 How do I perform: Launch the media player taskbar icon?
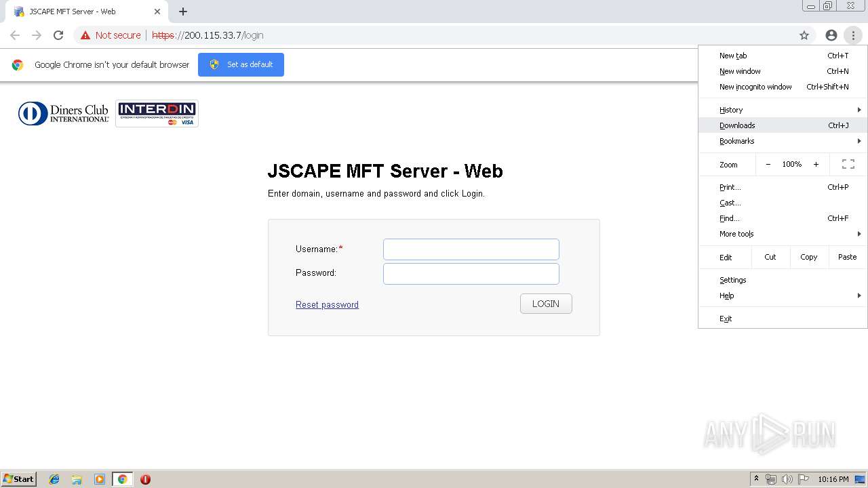click(100, 479)
